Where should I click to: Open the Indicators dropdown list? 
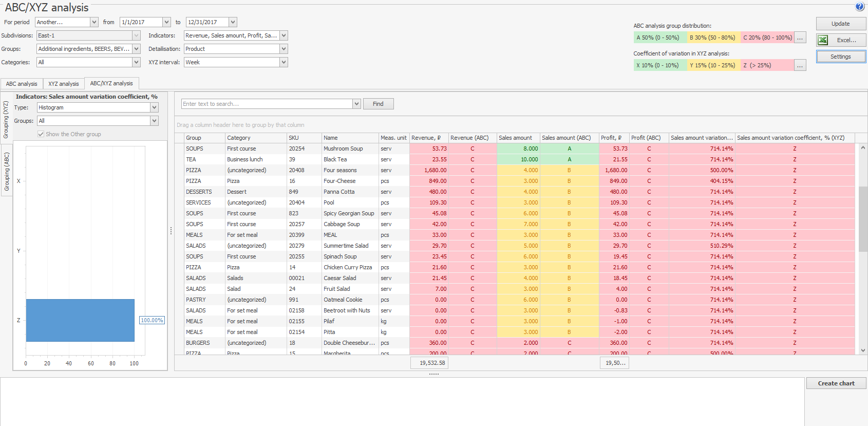click(x=284, y=35)
